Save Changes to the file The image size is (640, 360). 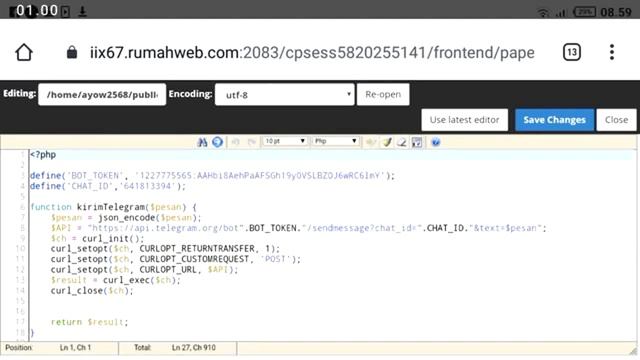click(x=554, y=120)
